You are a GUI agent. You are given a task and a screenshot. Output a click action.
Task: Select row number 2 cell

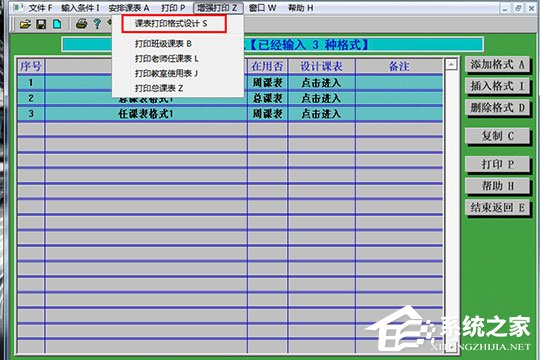coord(31,98)
